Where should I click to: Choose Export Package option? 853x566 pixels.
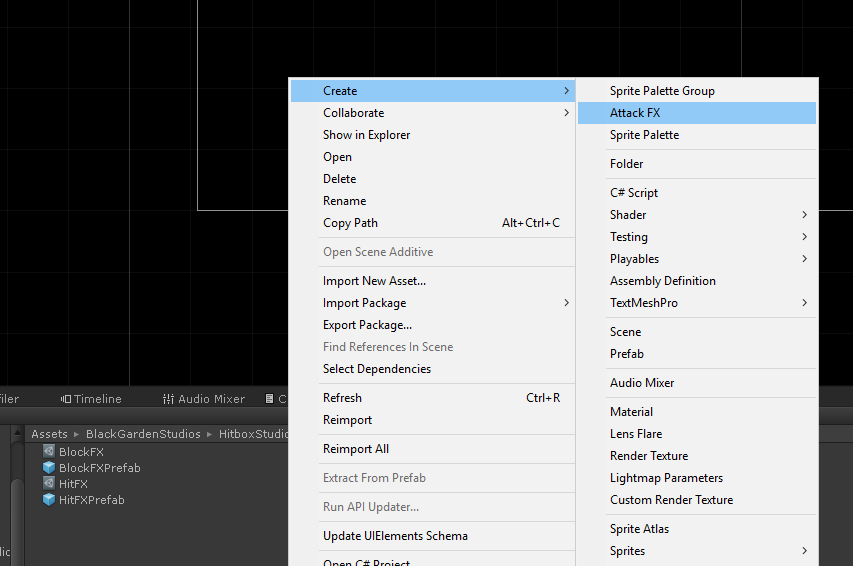pos(432,325)
